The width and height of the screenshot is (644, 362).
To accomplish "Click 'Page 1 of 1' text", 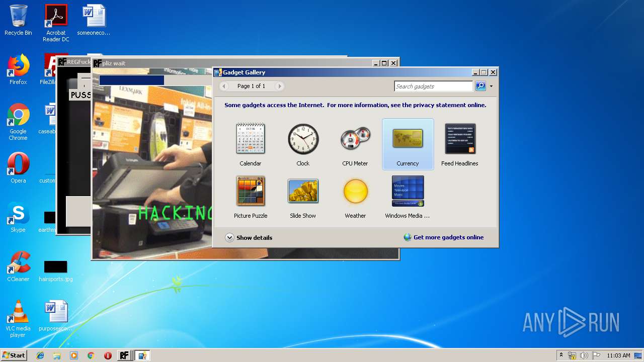I will [x=251, y=86].
